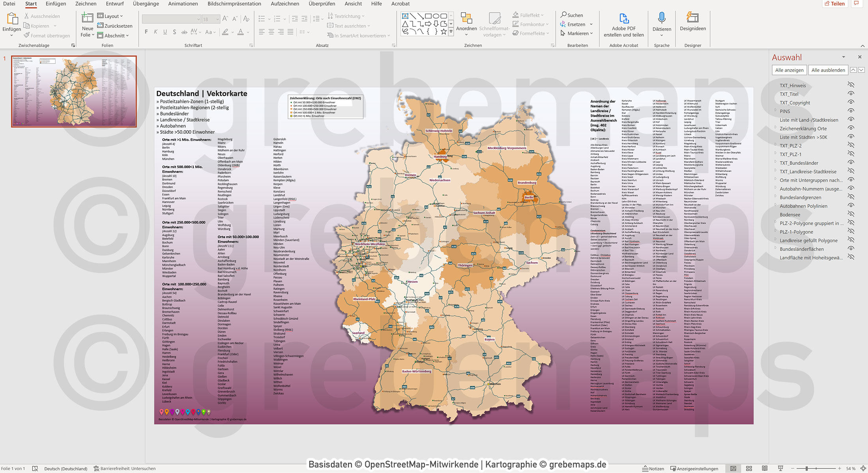Show the Bodensee layer
The image size is (868, 473).
click(x=851, y=214)
